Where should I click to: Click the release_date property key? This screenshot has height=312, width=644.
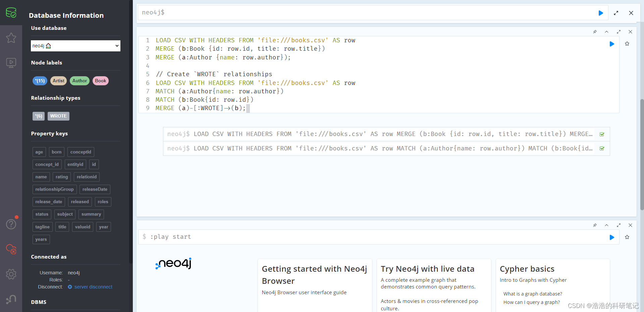(49, 202)
